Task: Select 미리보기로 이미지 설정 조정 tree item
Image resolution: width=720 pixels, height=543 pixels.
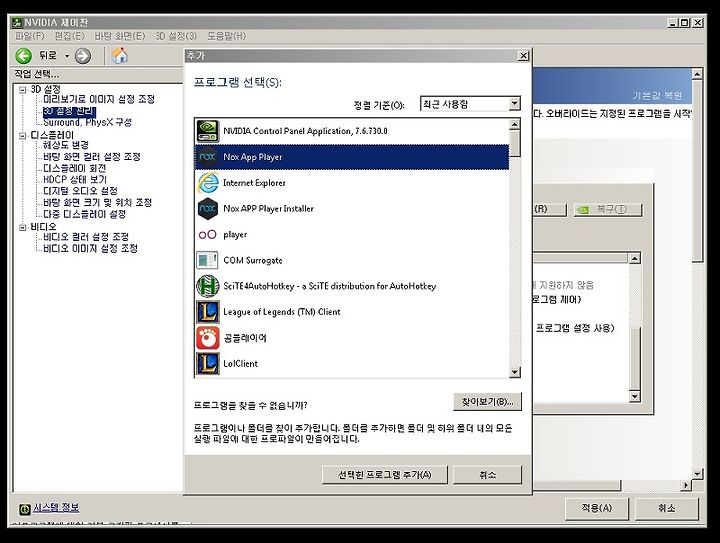Action: point(99,99)
